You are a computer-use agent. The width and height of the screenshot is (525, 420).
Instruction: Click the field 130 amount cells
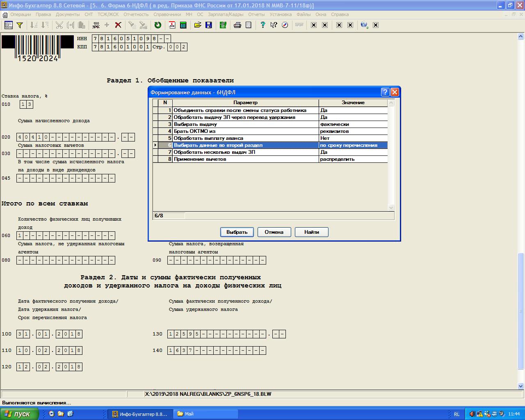pos(226,334)
